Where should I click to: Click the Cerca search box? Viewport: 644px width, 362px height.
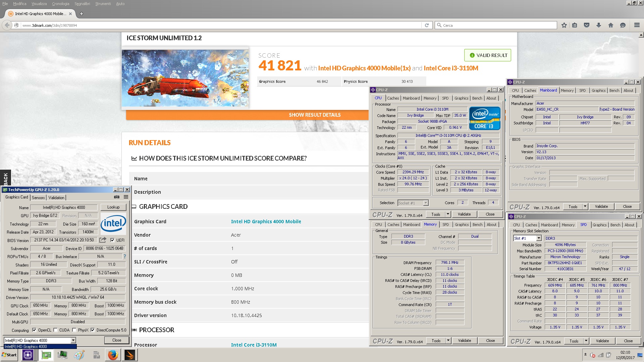[x=496, y=25]
